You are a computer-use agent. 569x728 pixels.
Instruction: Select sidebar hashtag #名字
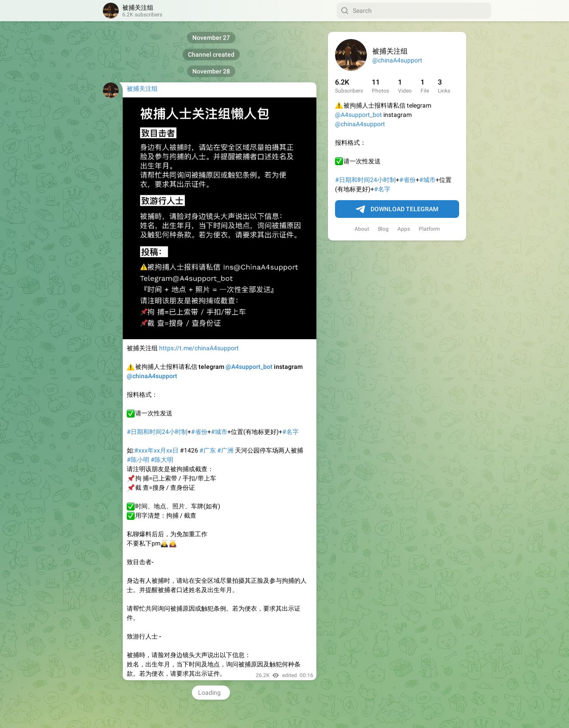click(382, 189)
